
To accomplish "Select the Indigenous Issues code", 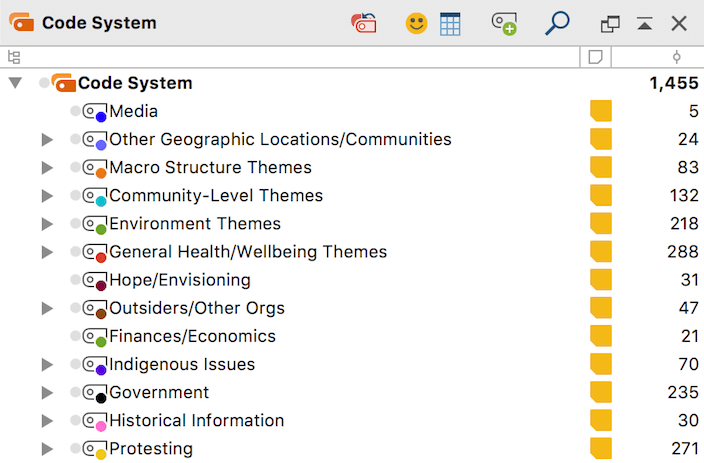I will (182, 364).
